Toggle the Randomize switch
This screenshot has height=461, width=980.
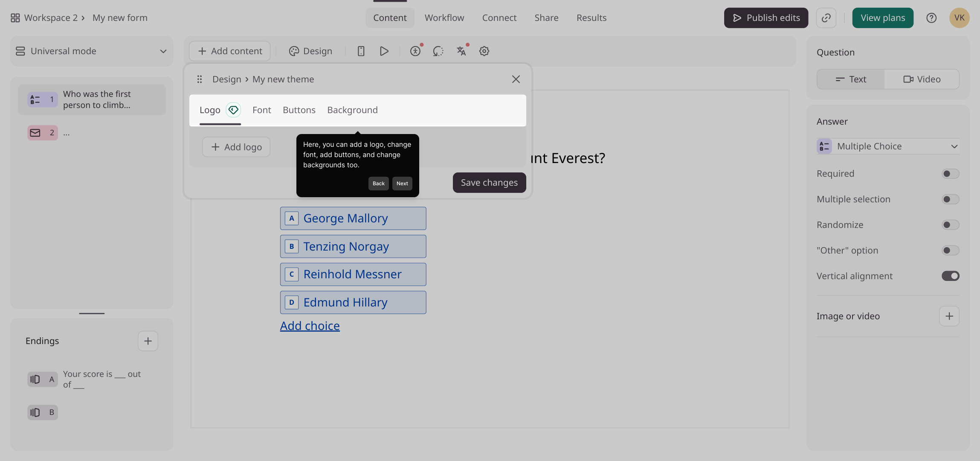[x=951, y=225]
